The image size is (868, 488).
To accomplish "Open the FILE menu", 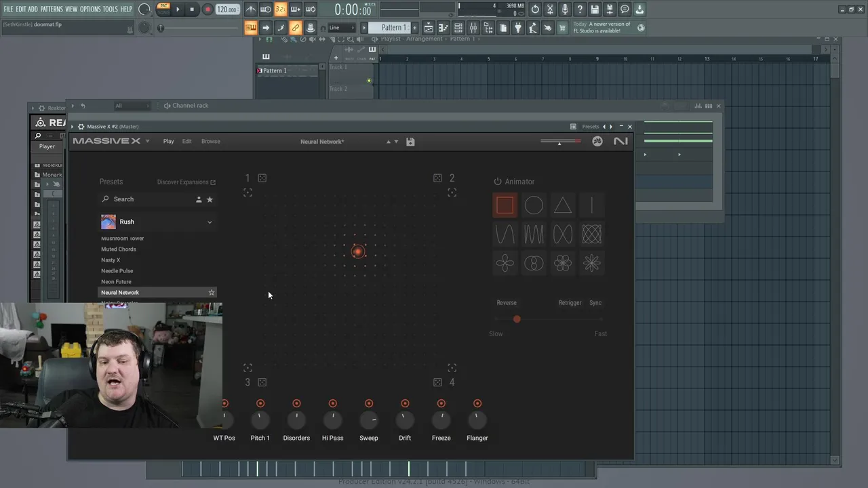I will click(8, 9).
